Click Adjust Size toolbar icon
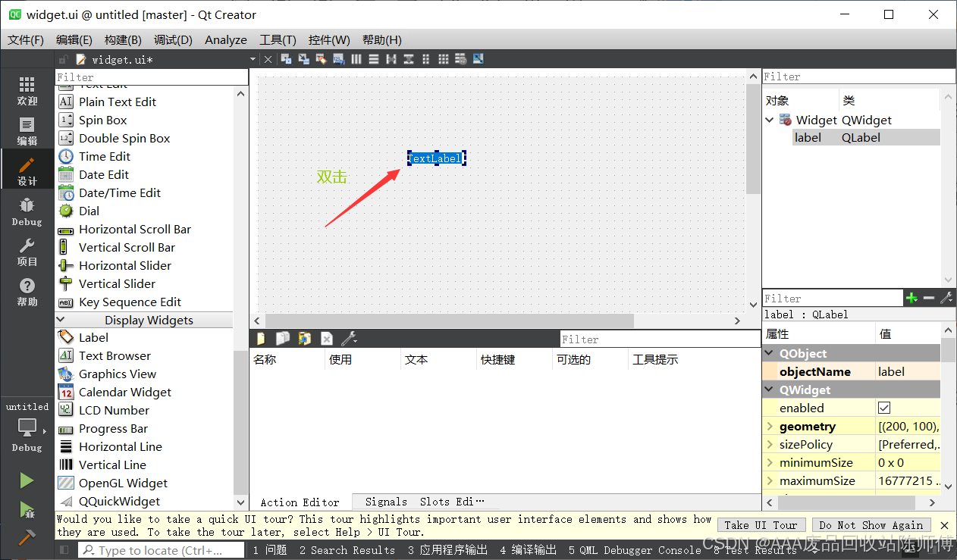This screenshot has width=957, height=560. [x=478, y=59]
